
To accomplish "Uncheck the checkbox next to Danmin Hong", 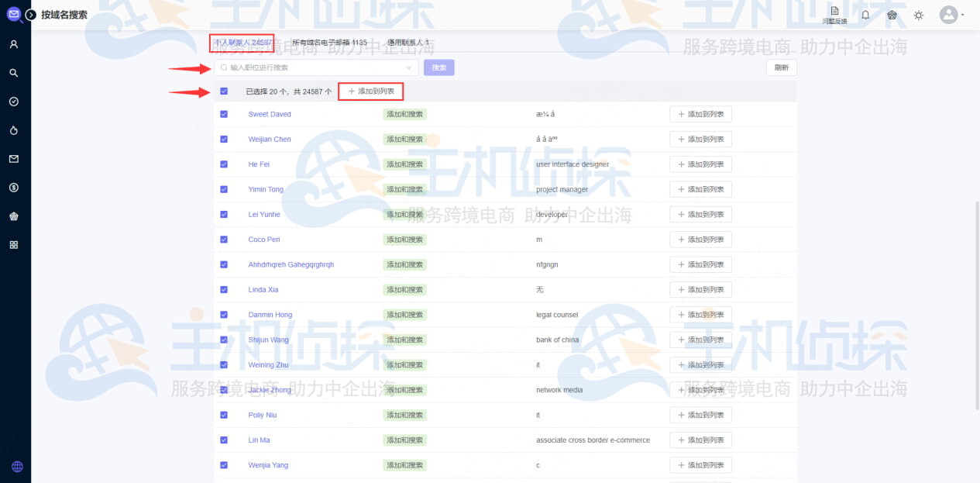I will point(224,315).
